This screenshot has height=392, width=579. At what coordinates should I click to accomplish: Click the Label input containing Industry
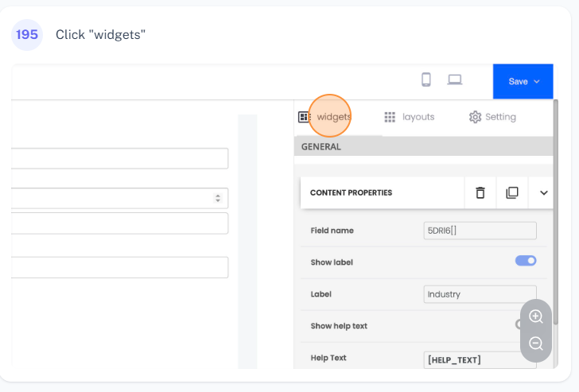click(x=480, y=294)
